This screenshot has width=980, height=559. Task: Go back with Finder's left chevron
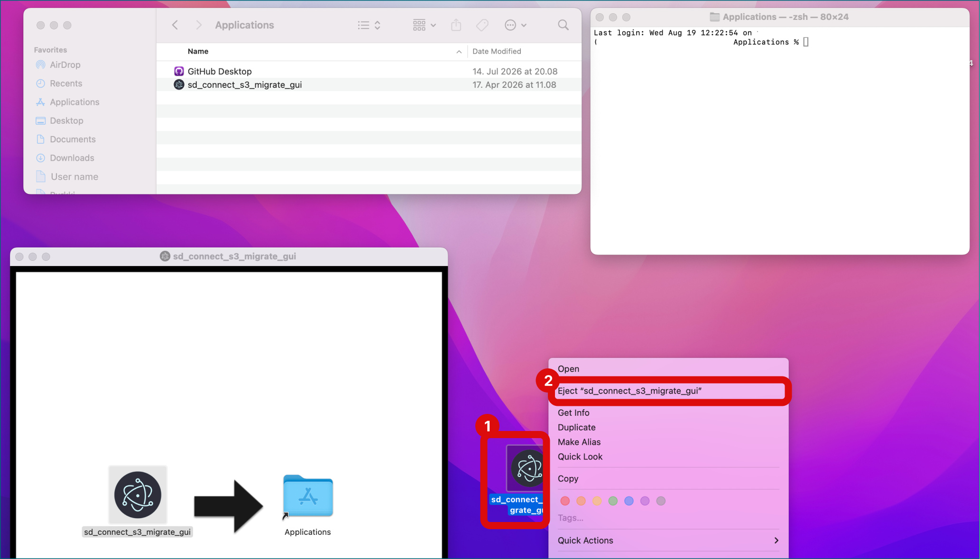[x=175, y=25]
